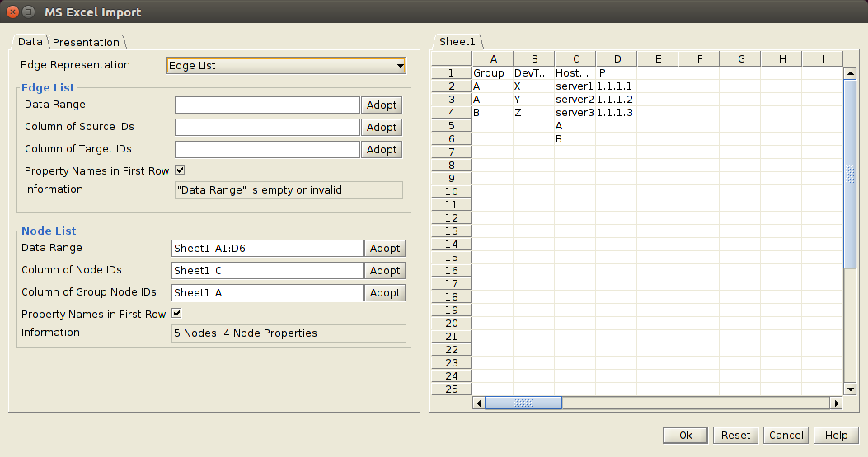868x457 pixels.
Task: Click the sheet scroll right arrow
Action: click(x=837, y=403)
